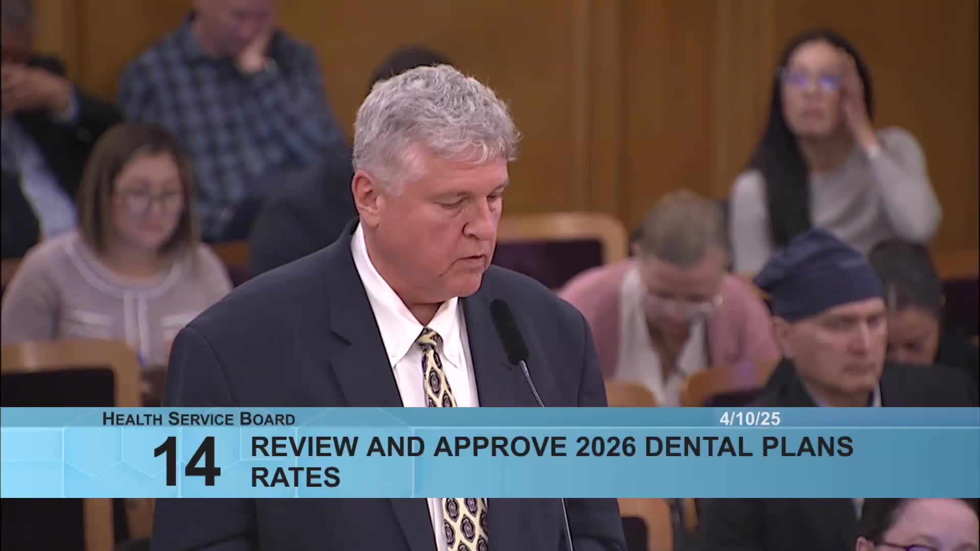Click the Health Service Board label

click(x=199, y=419)
